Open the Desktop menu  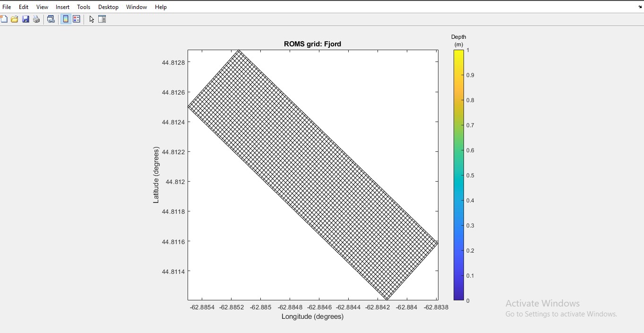[x=108, y=7]
